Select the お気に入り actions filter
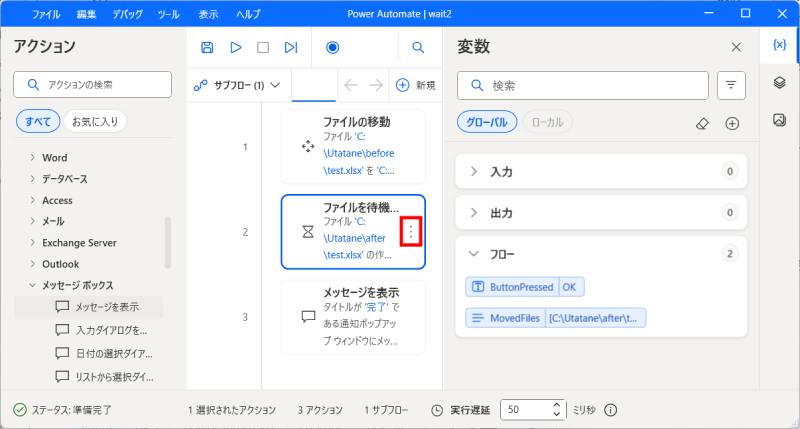800x429 pixels. click(95, 121)
